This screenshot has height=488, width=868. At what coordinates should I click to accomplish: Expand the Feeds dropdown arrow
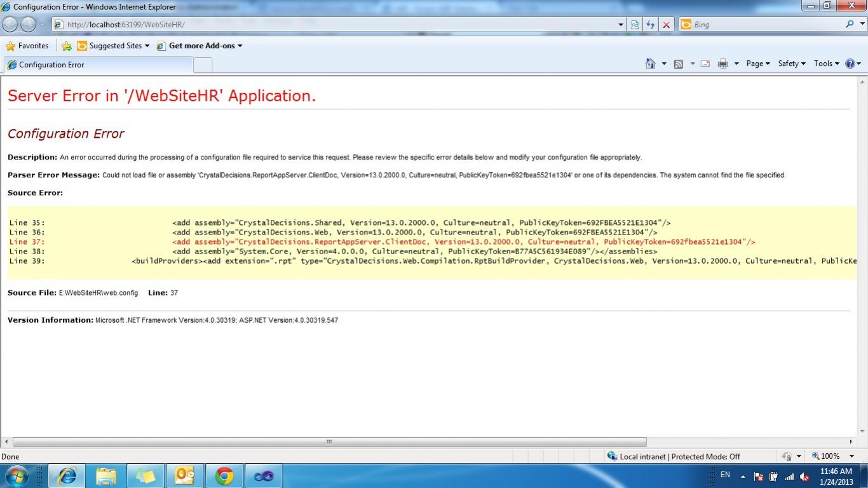coord(692,64)
